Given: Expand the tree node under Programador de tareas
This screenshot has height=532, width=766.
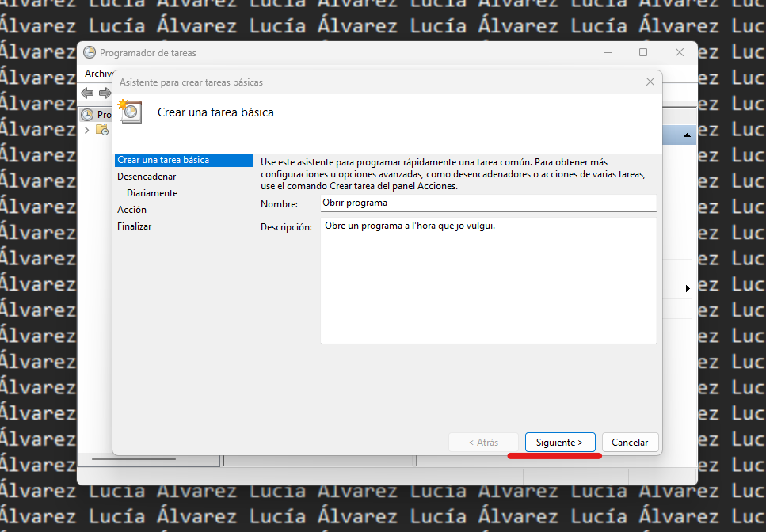Looking at the screenshot, I should (86, 130).
